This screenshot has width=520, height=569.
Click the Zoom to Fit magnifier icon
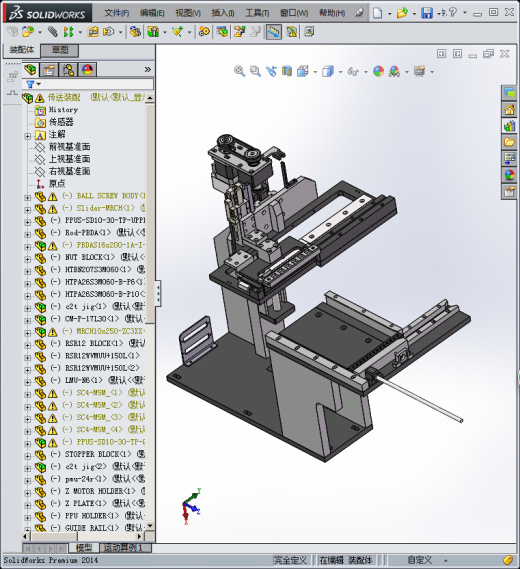(x=239, y=71)
